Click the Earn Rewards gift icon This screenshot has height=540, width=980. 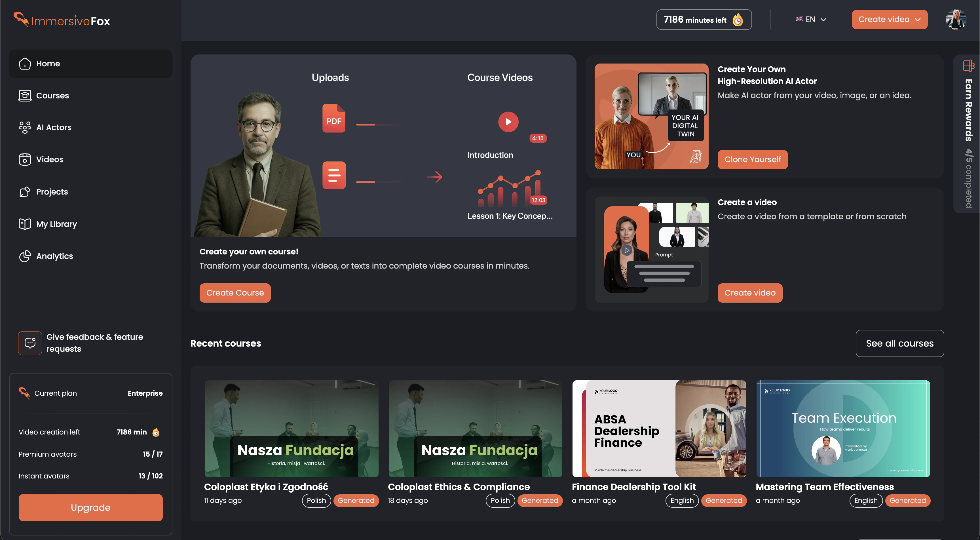pyautogui.click(x=969, y=66)
